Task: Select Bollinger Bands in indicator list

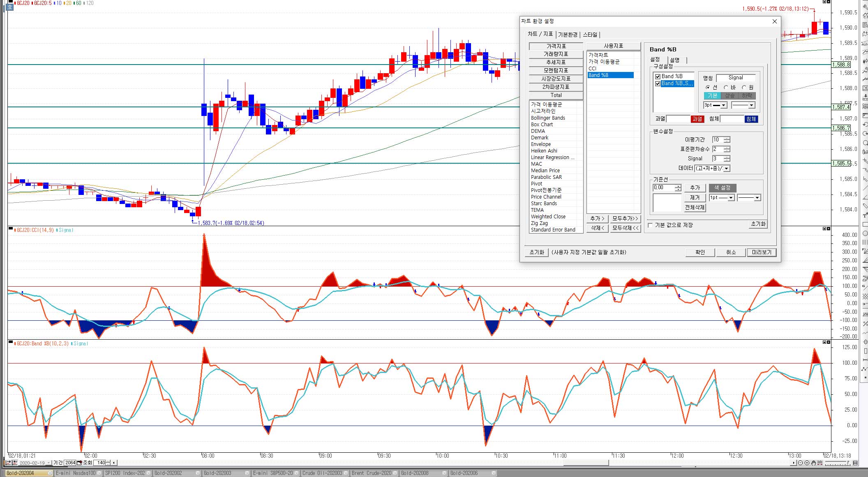Action: 548,118
